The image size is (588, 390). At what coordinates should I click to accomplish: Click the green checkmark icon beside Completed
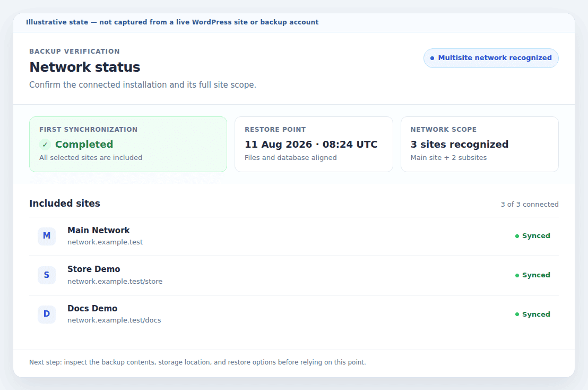click(x=45, y=145)
